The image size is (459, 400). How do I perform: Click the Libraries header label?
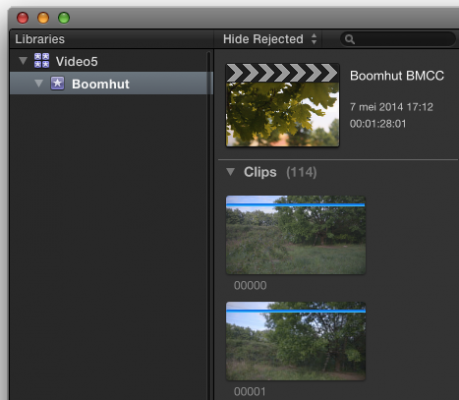point(40,39)
